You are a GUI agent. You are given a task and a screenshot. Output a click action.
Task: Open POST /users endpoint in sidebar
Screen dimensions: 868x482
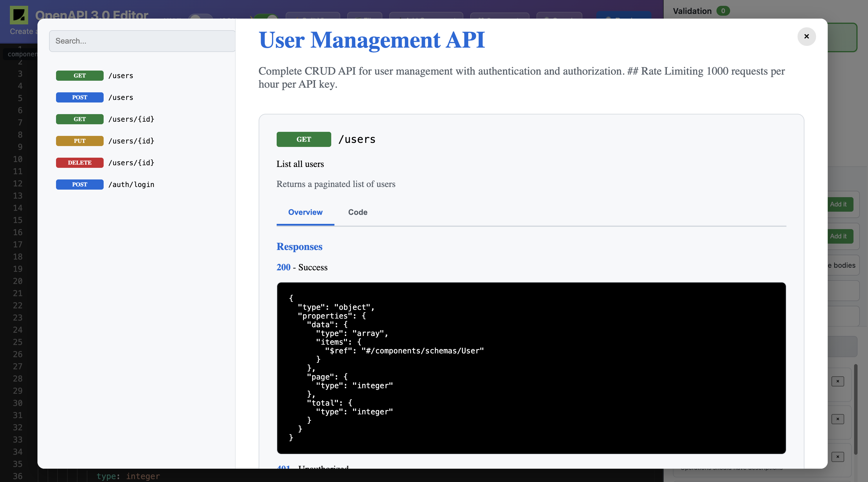95,97
